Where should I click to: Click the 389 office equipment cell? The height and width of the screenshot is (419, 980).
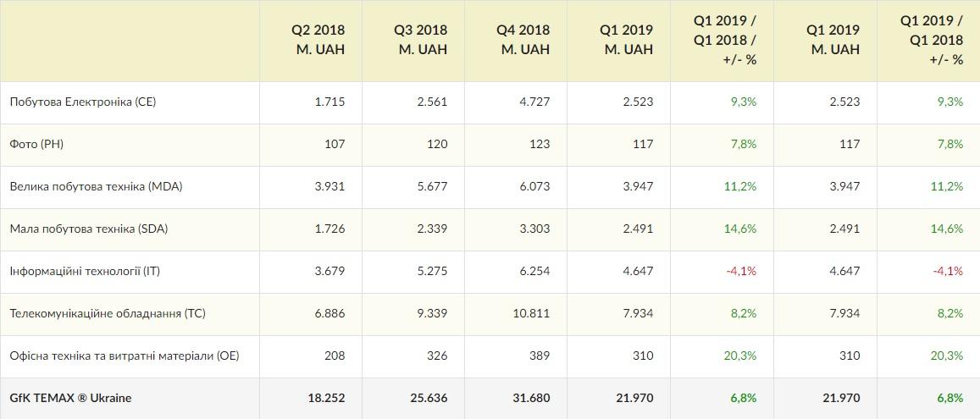[539, 356]
